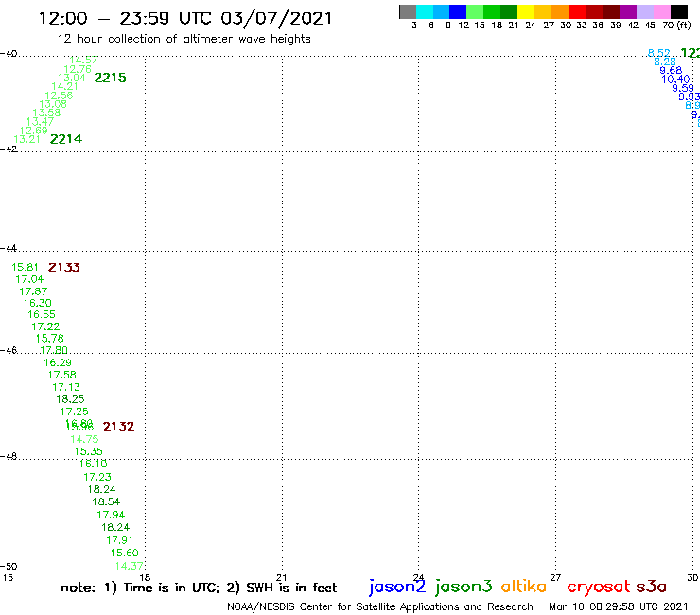Screen dimensions: 700x615
Task: Click the 10.40 jason2 wave height value
Action: 676,79
